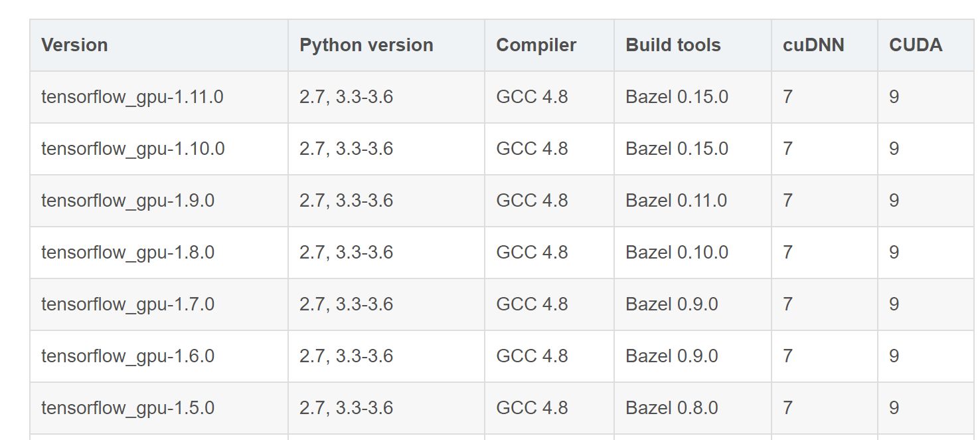Click the Bazel 0.10.0 cell

[x=693, y=253]
